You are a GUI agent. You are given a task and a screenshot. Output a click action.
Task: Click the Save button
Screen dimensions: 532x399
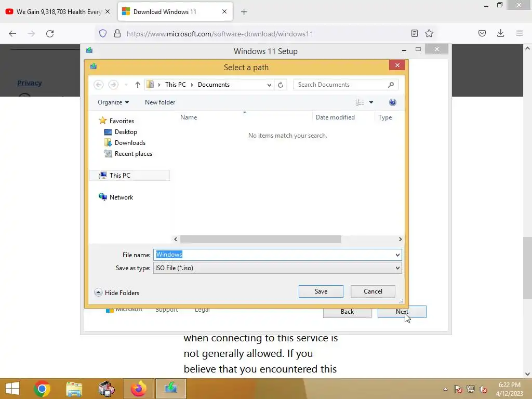pos(321,291)
